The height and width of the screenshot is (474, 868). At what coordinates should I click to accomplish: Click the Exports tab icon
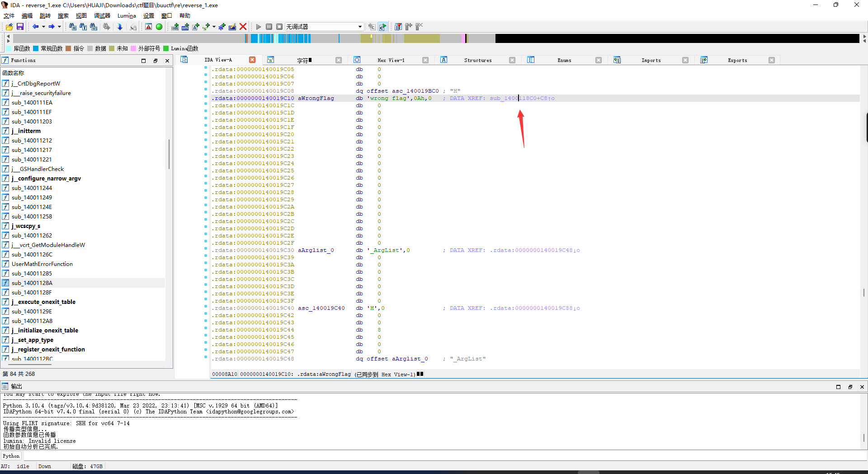[x=704, y=60]
